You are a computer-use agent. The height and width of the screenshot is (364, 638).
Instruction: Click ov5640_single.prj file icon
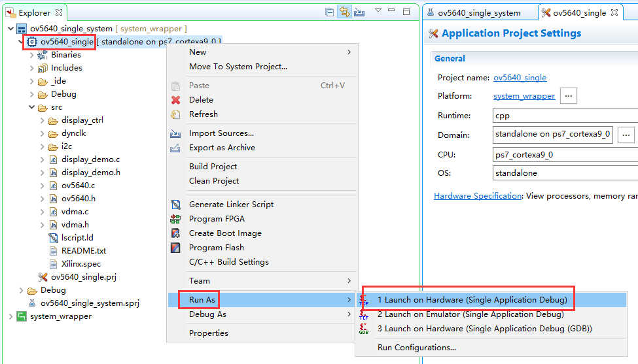[x=43, y=277]
